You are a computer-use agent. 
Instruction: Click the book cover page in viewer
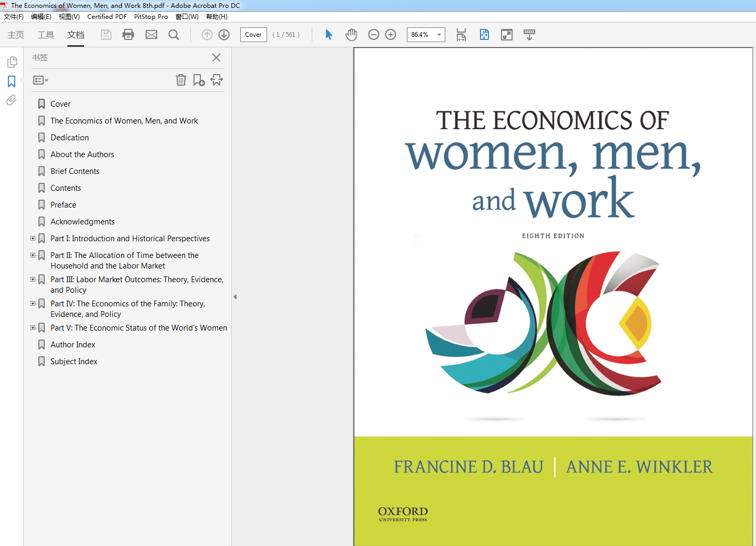point(553,297)
